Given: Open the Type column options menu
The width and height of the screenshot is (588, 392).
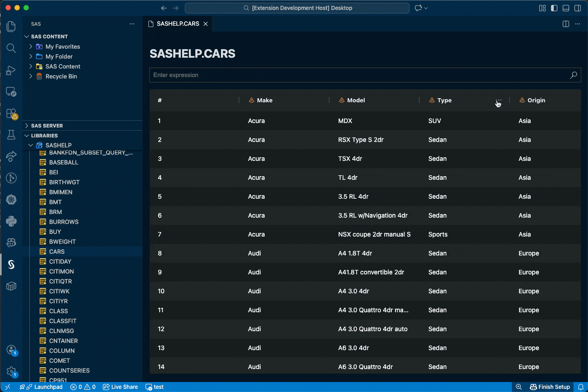Looking at the screenshot, I should [x=498, y=100].
